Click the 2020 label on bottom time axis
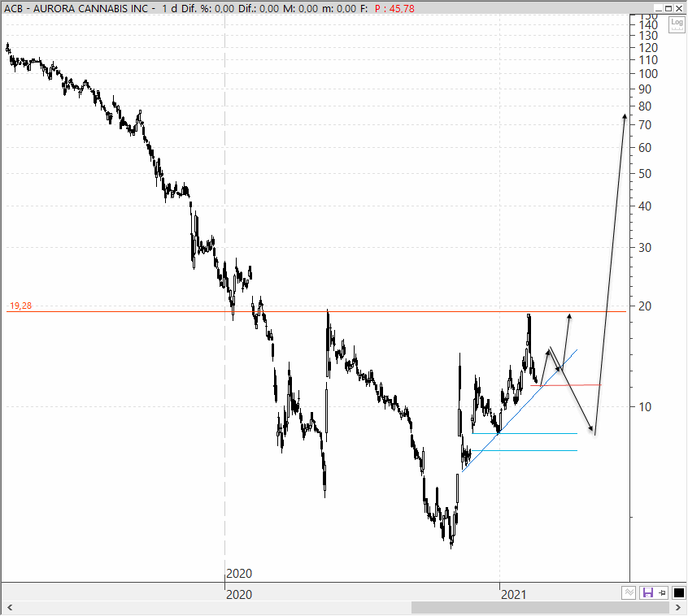 point(239,595)
